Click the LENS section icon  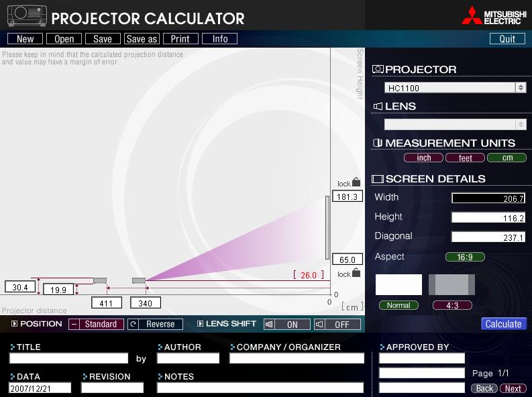click(378, 106)
